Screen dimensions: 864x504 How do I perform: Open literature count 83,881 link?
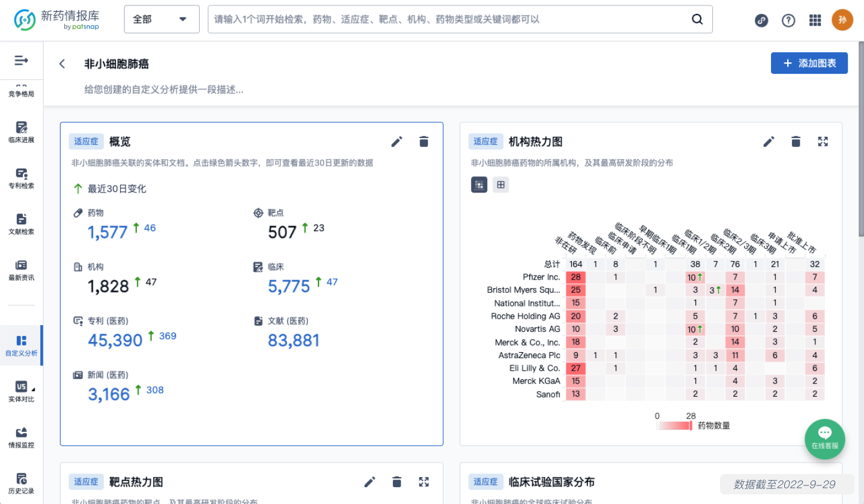(294, 340)
